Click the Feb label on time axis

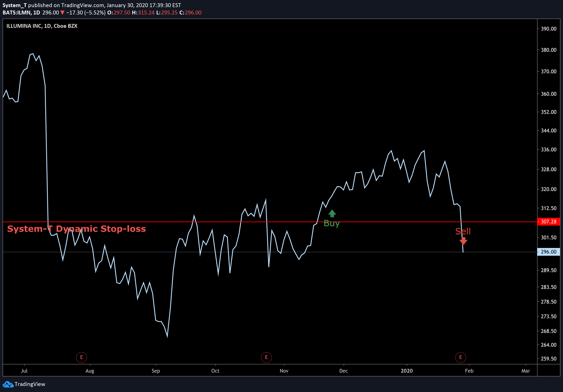(469, 371)
